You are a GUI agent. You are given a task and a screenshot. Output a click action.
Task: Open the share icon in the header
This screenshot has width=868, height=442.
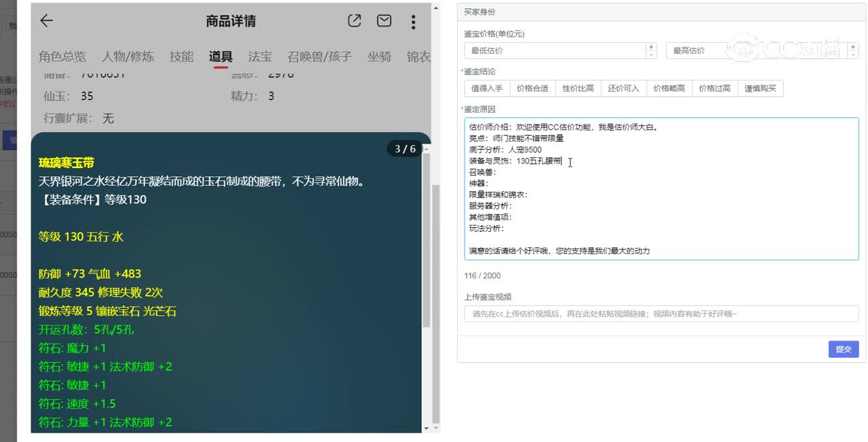click(355, 21)
